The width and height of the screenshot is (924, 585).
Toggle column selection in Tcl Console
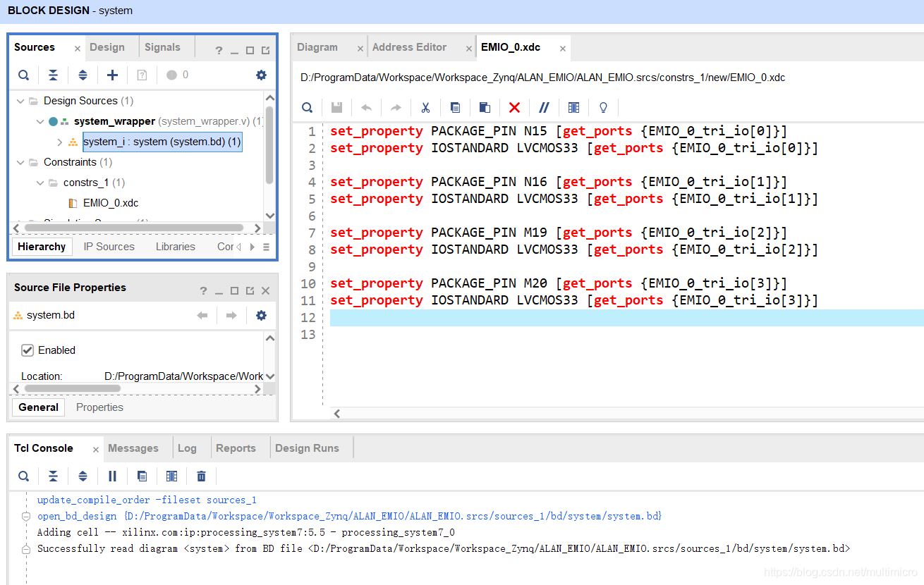point(171,476)
